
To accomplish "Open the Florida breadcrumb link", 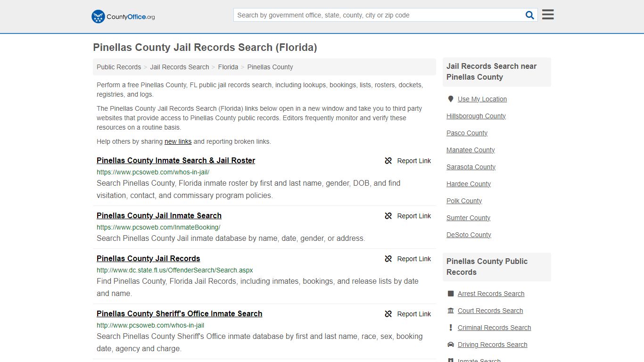I will pos(228,67).
